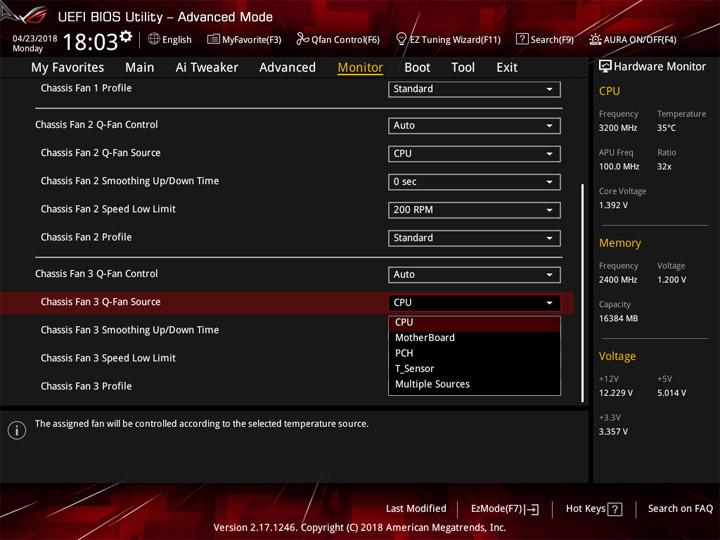Click the English language button
720x540 pixels.
click(x=170, y=39)
